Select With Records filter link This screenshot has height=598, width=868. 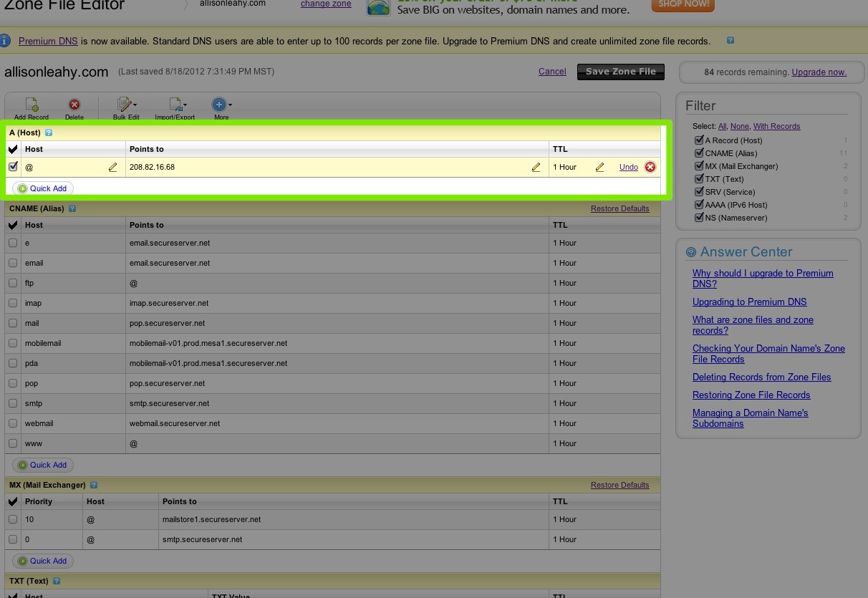point(777,126)
